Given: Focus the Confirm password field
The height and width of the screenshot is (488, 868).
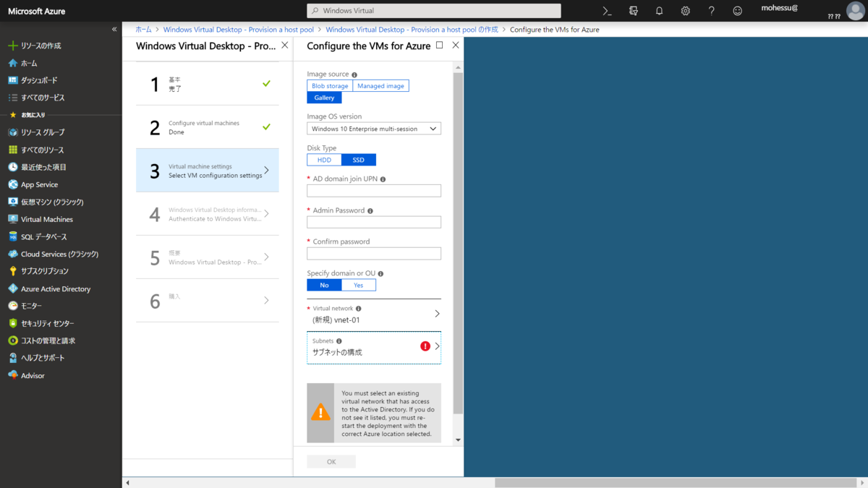Looking at the screenshot, I should 374,253.
